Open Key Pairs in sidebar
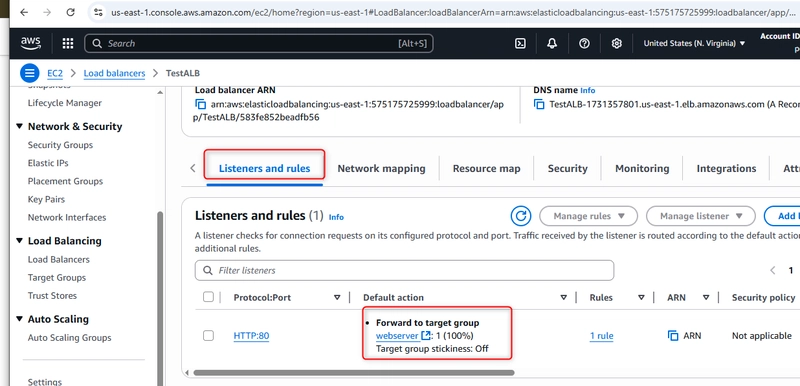 click(46, 199)
